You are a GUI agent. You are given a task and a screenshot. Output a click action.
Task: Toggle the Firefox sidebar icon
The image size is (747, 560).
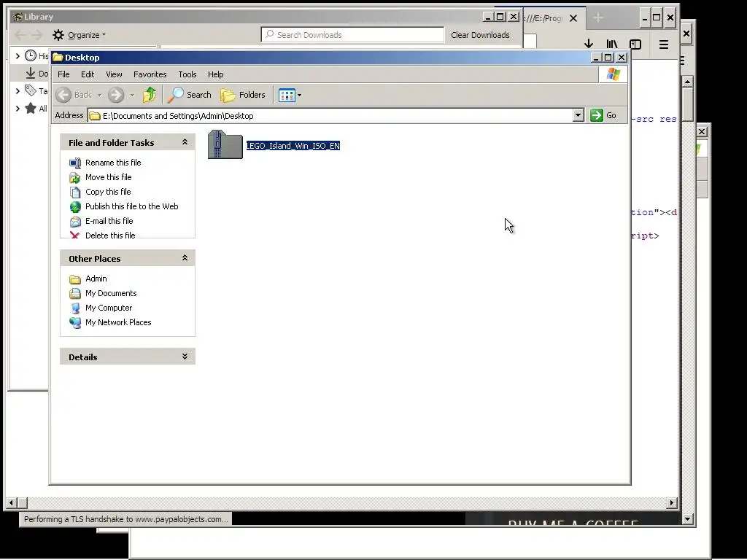click(x=635, y=44)
